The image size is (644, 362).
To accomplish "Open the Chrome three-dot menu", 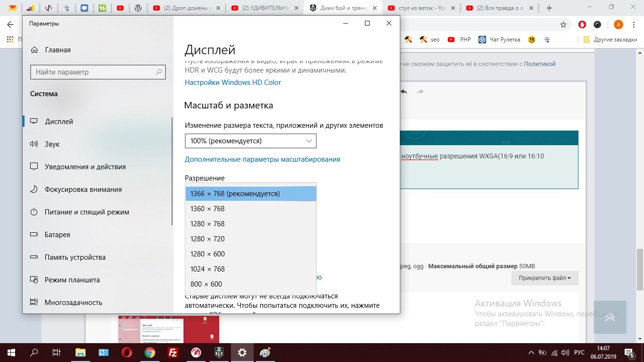I will coord(635,25).
